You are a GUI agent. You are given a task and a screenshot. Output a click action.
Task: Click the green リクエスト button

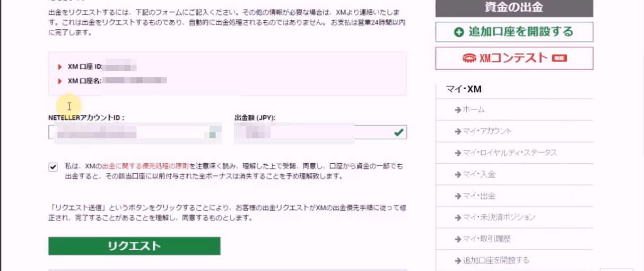(x=134, y=246)
